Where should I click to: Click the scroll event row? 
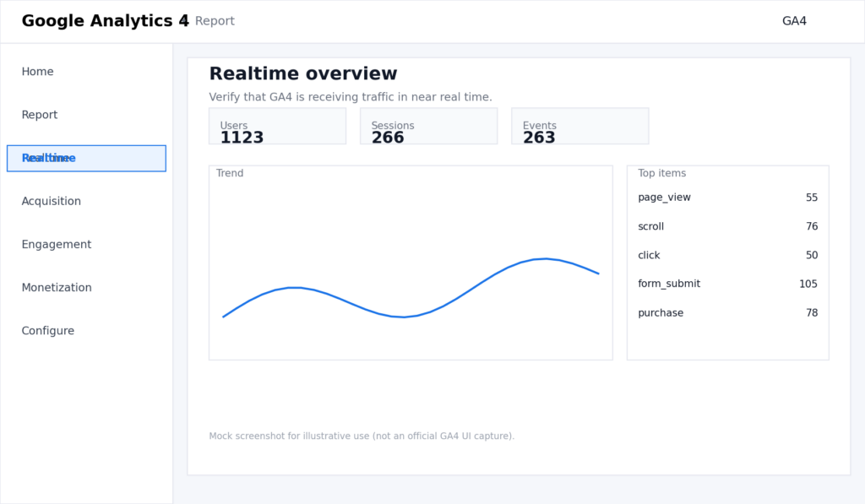click(x=727, y=226)
